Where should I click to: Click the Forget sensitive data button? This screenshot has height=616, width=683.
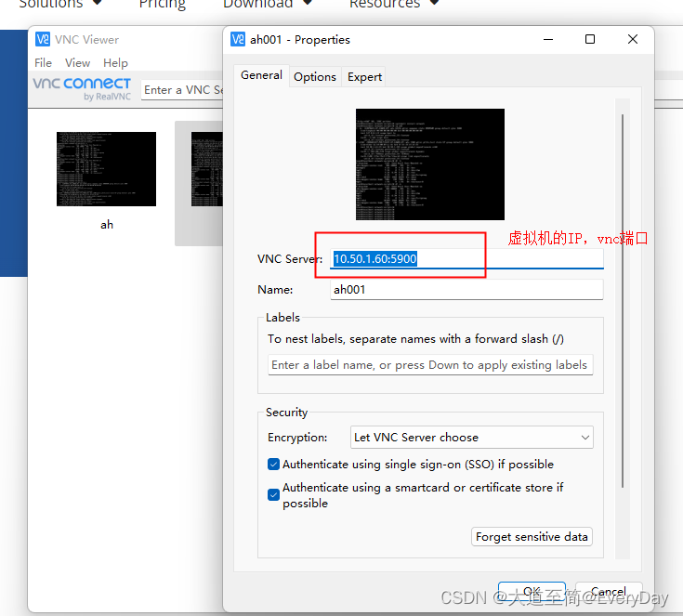532,537
